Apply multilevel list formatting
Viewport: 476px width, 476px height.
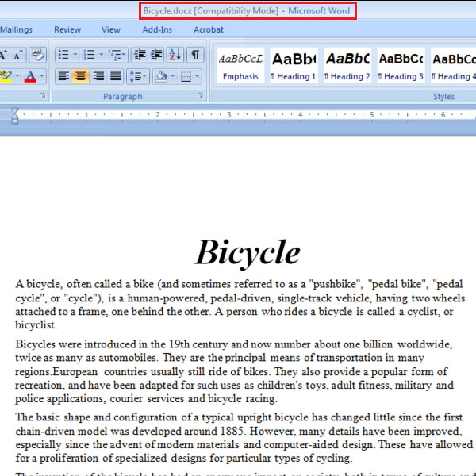(x=115, y=55)
